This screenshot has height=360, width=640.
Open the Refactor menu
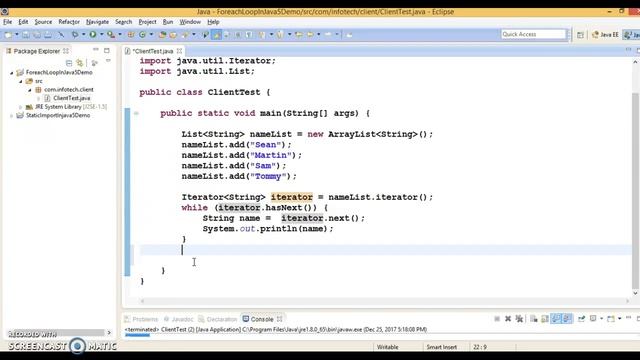69,22
